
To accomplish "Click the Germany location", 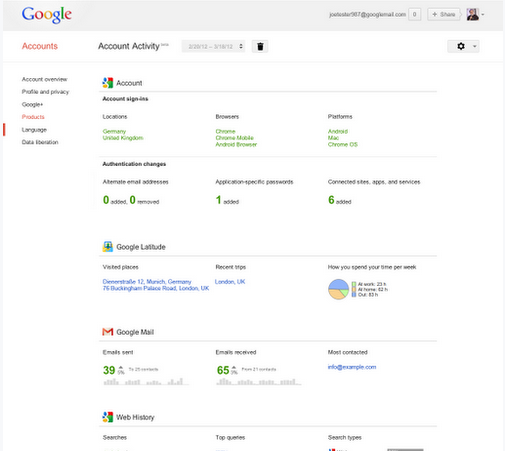I will click(114, 131).
